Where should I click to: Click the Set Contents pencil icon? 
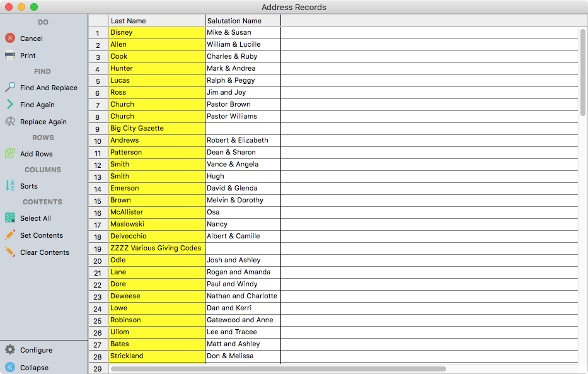coord(10,235)
